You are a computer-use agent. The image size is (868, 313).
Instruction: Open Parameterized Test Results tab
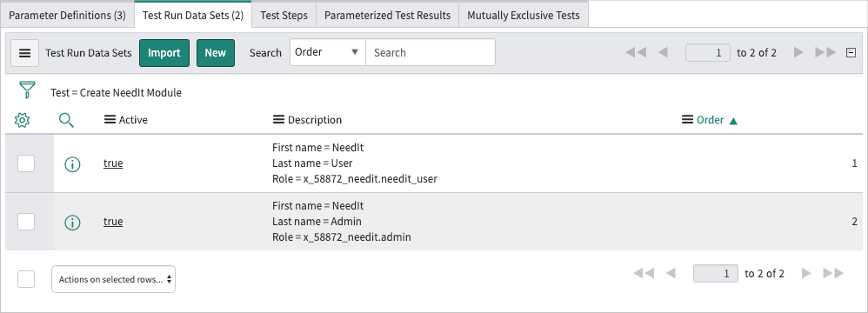click(388, 15)
